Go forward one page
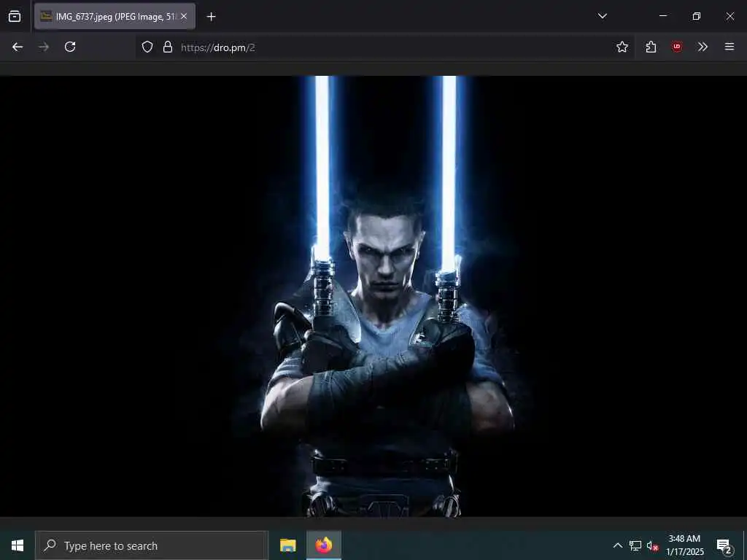This screenshot has width=747, height=560. [x=43, y=47]
